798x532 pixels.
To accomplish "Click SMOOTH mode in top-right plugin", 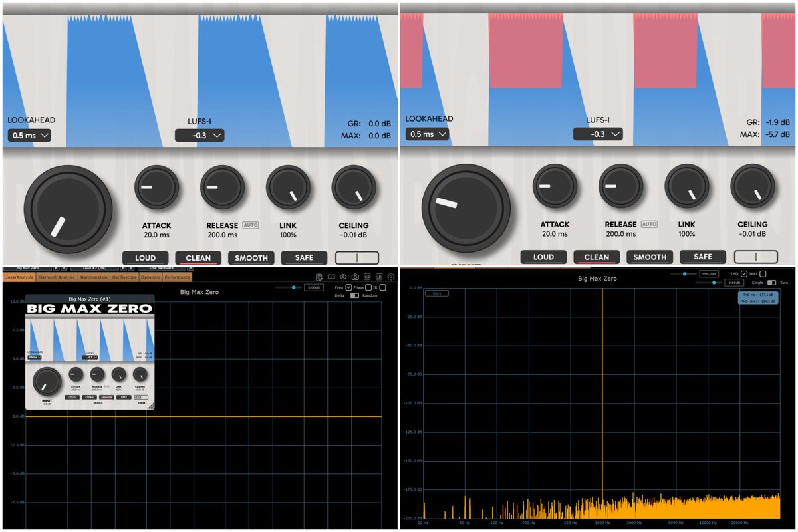I will pos(650,257).
